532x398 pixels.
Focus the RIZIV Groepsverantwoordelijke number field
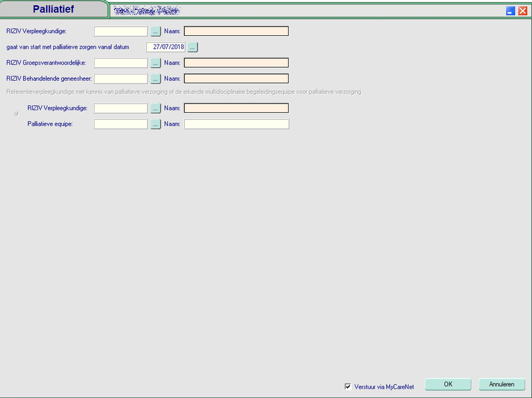[120, 63]
